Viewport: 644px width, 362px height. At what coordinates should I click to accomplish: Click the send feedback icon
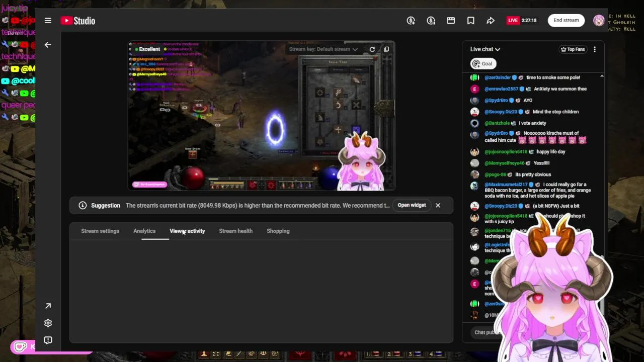[48, 340]
